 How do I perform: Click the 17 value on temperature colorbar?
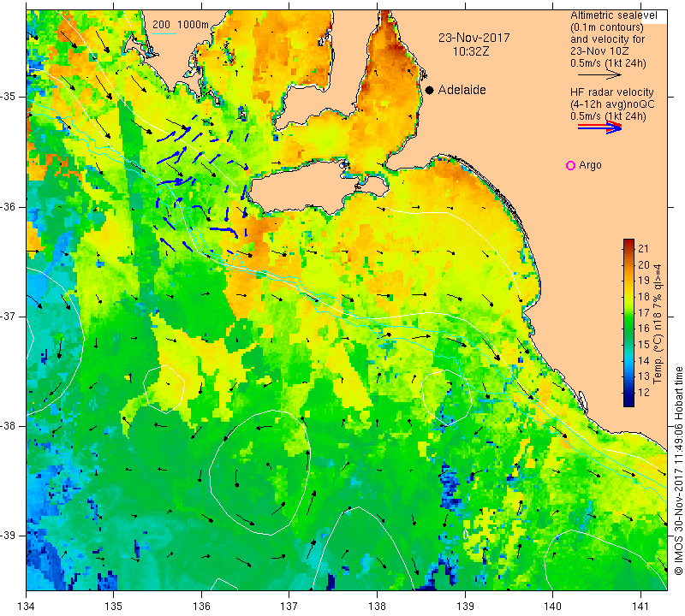tap(644, 312)
